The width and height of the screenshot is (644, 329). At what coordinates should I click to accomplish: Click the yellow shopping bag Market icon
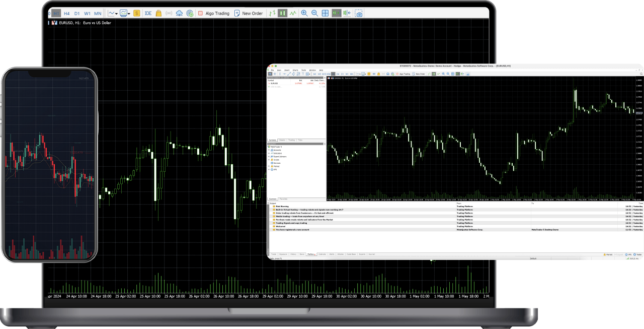point(158,13)
